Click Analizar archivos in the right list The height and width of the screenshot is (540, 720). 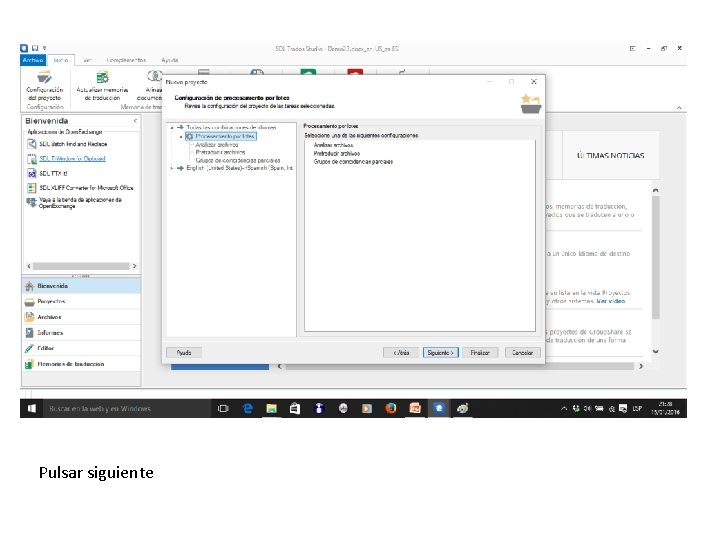point(333,145)
